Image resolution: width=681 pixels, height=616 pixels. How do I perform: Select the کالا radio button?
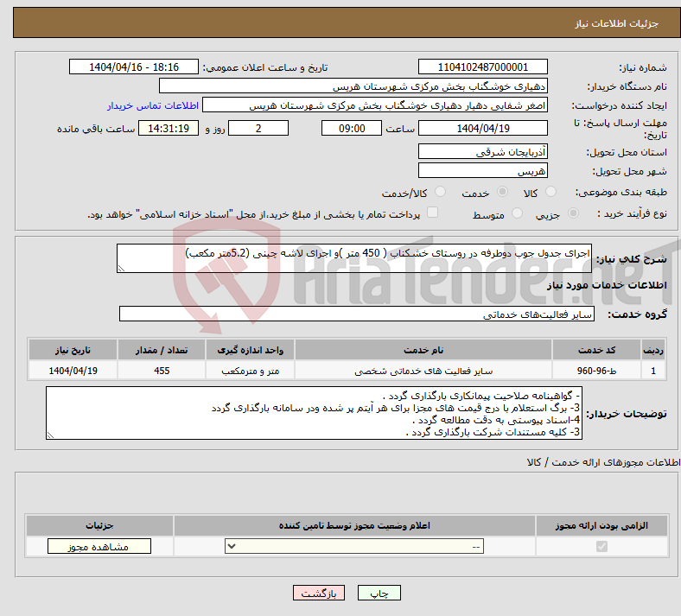551,192
